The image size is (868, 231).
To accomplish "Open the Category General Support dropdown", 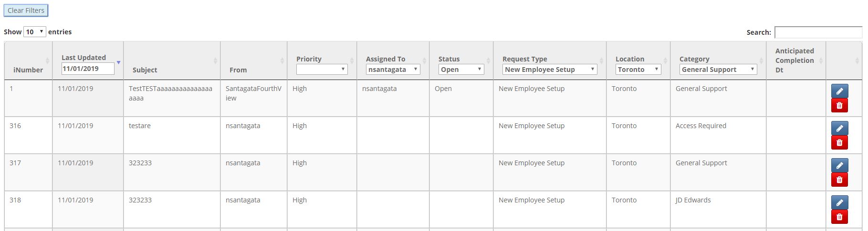I will click(718, 70).
